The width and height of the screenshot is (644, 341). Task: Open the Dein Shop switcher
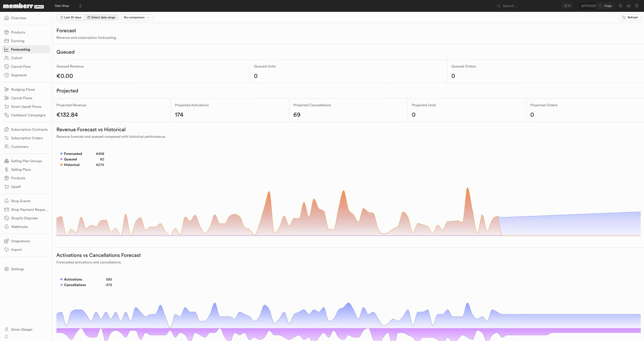[x=68, y=6]
